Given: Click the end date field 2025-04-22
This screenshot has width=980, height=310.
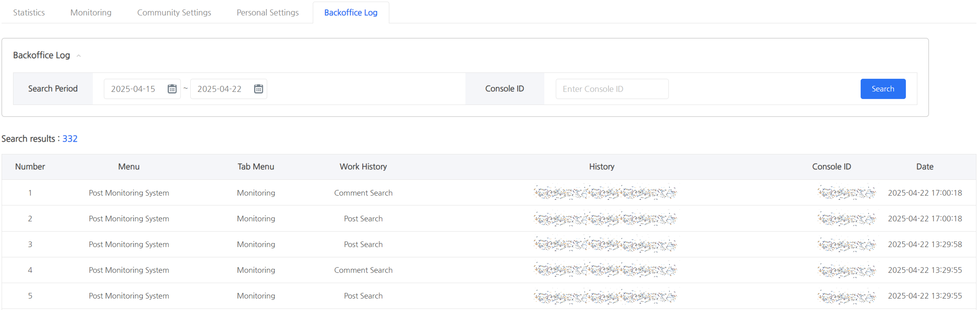Looking at the screenshot, I should 219,89.
